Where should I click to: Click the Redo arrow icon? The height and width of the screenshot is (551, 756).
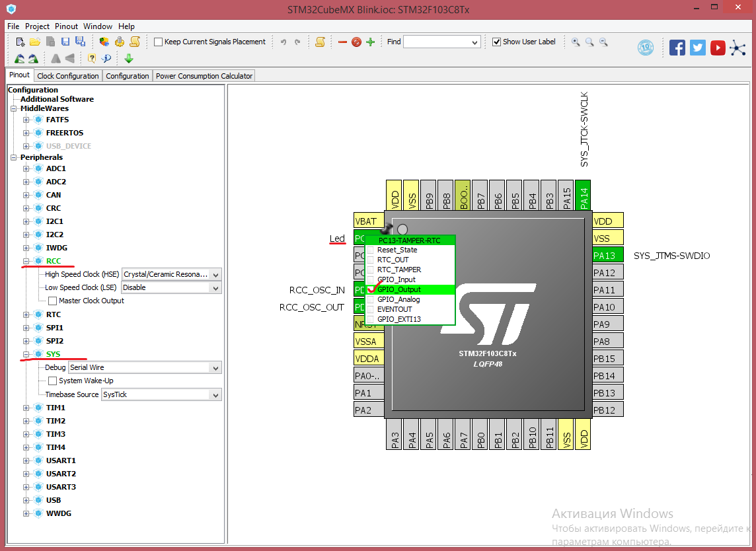(297, 42)
